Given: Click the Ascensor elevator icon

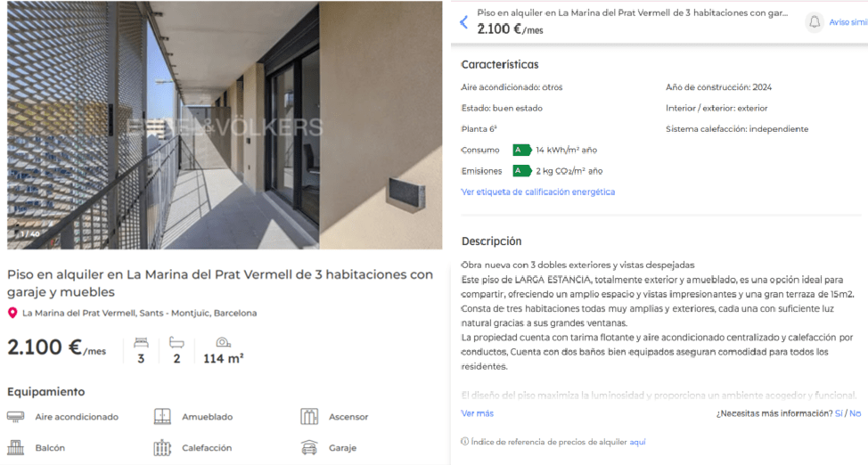Looking at the screenshot, I should [309, 416].
